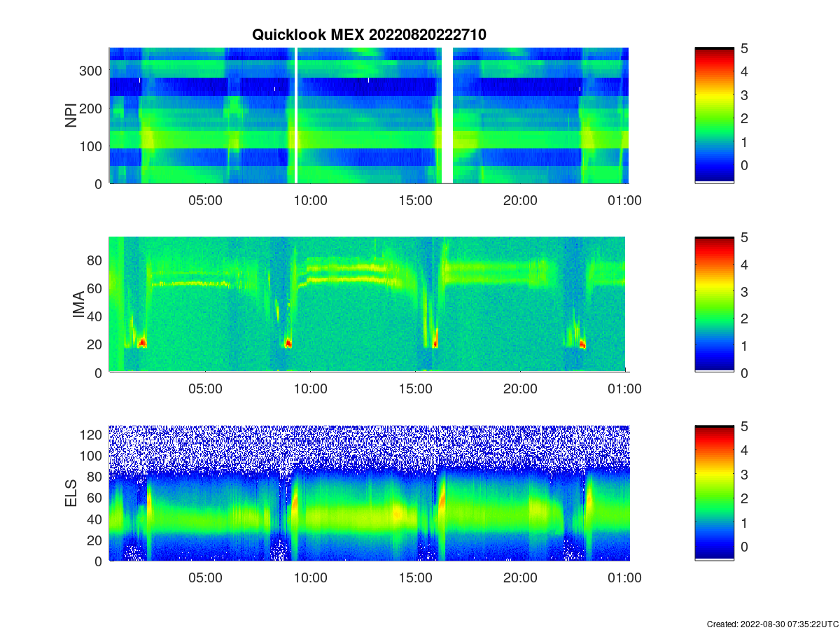
Task: Click the 01:00 tick under the NPI plot
Action: 624,200
